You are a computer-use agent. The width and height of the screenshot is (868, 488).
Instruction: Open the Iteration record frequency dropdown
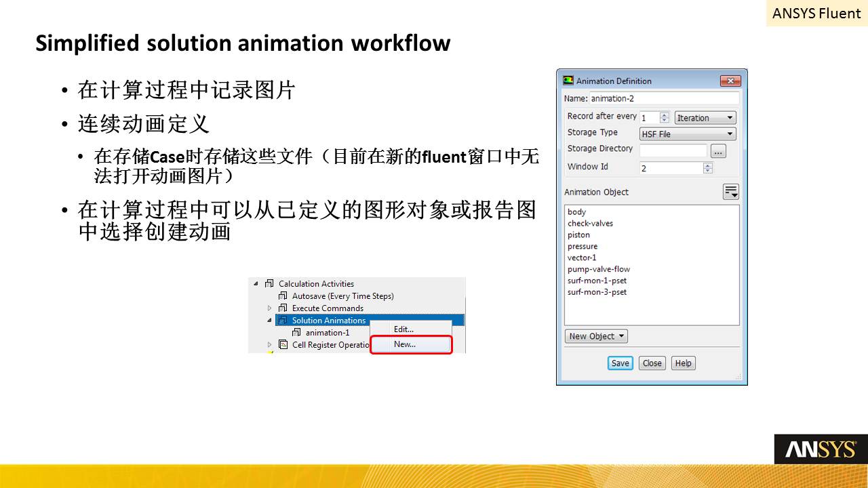coord(705,118)
